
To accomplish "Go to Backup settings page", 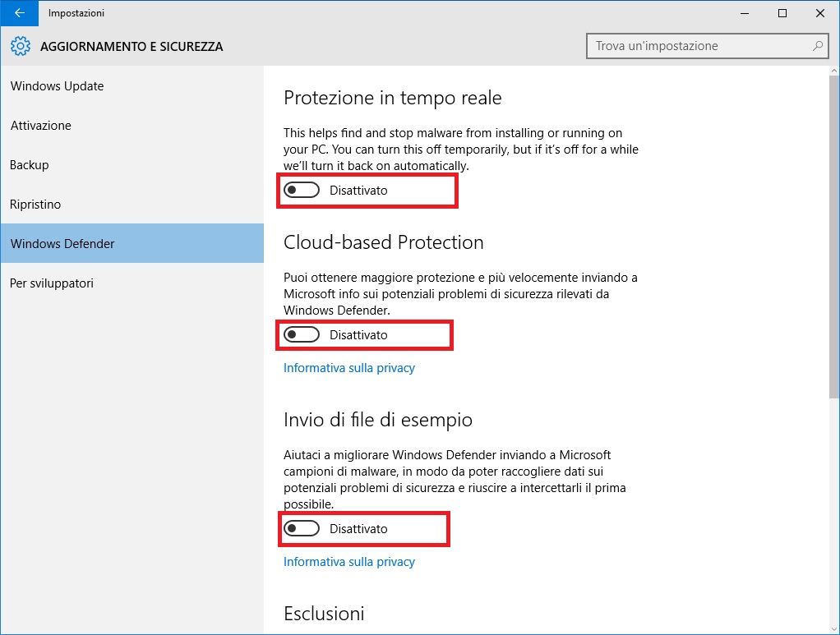I will (30, 165).
